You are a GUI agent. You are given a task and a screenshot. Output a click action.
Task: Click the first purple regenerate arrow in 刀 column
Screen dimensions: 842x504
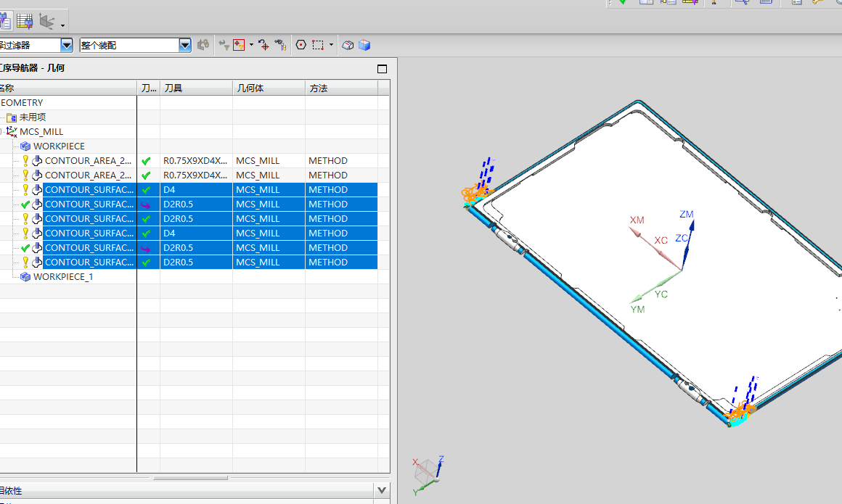pyautogui.click(x=145, y=205)
